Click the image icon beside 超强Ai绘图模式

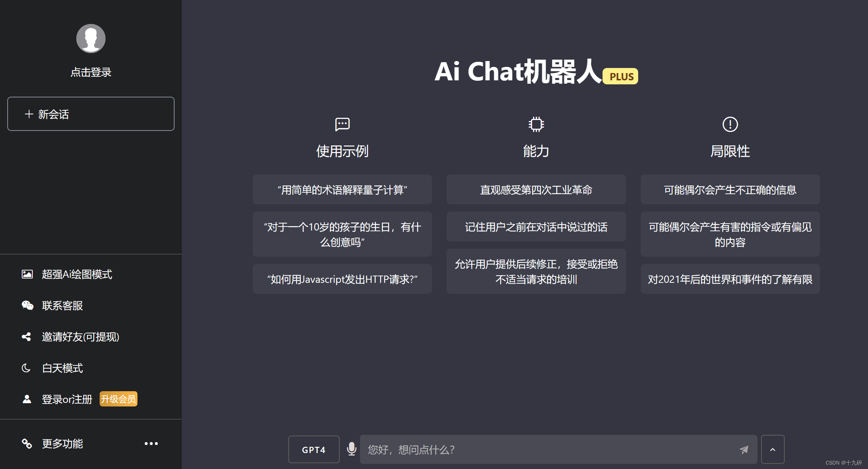coord(27,274)
